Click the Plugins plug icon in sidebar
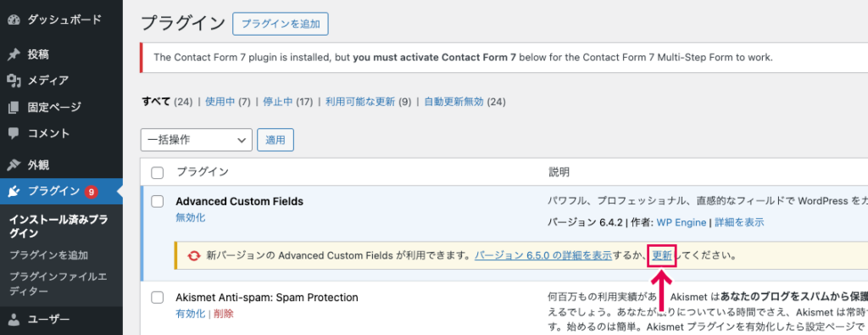Viewport: 868px width, 335px height. click(x=14, y=192)
